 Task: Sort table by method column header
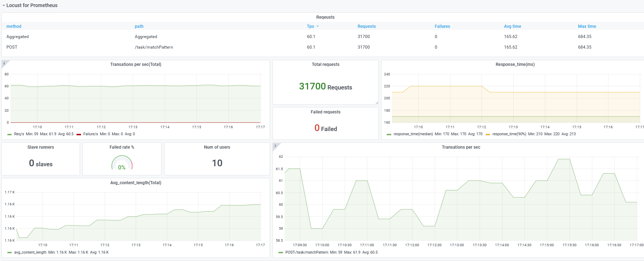point(14,26)
